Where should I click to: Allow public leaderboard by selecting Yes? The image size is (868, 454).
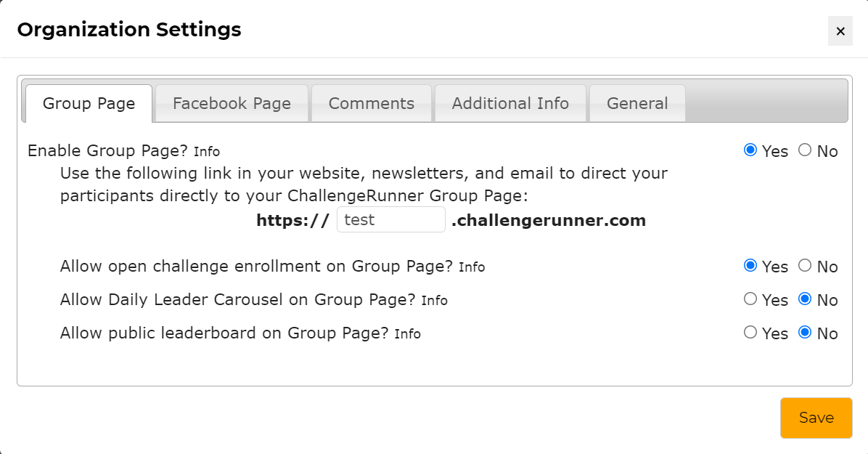[x=750, y=333]
